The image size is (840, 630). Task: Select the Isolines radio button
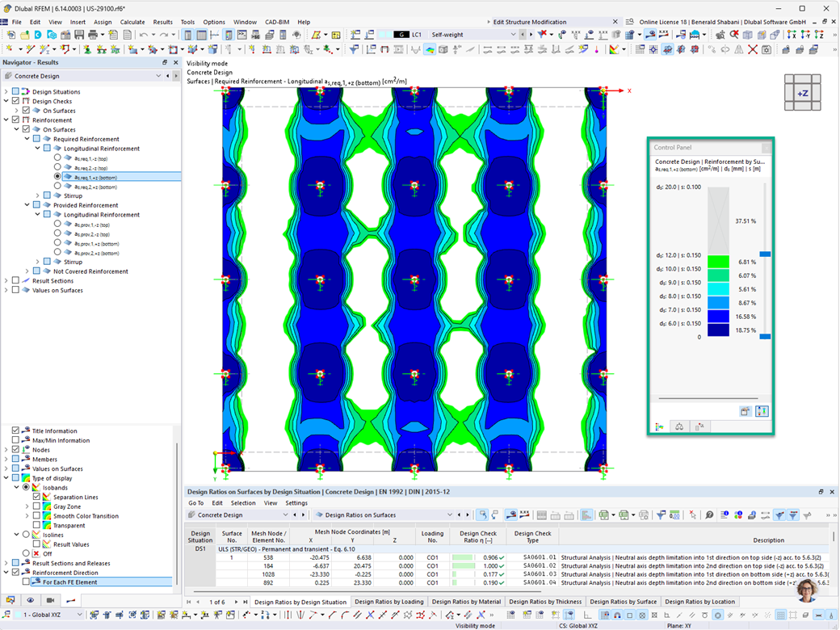tap(26, 535)
